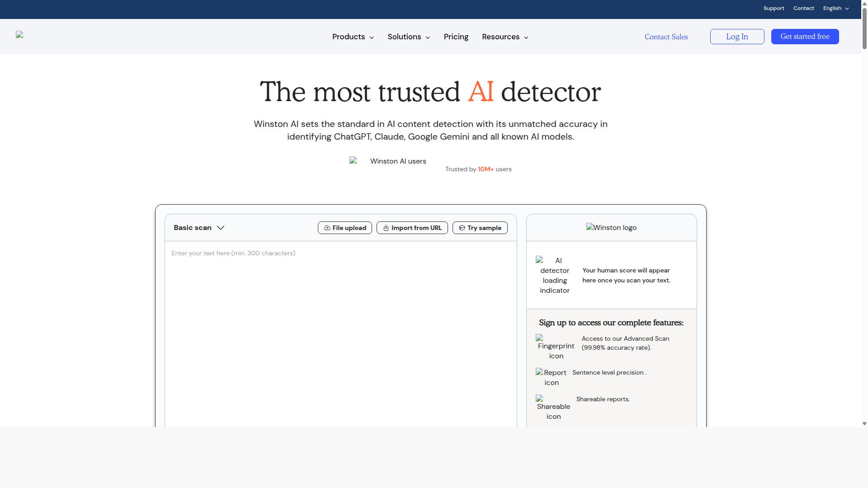Click the Import from URL button
The image size is (868, 488).
(x=412, y=228)
